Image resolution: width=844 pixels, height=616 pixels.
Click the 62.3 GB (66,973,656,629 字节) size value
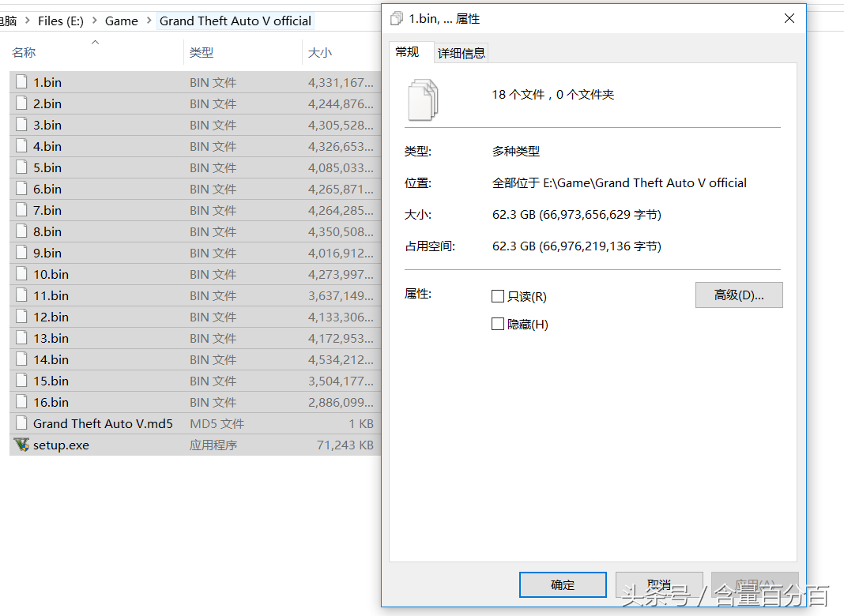[x=576, y=215]
